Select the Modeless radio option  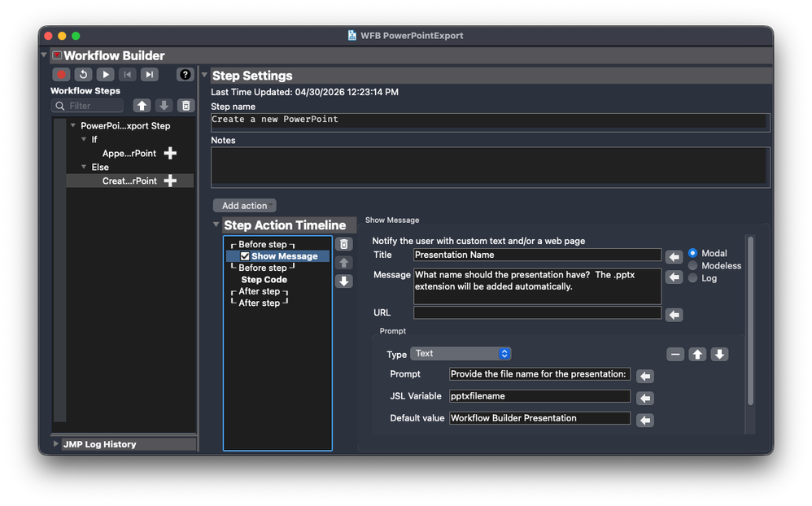[692, 265]
